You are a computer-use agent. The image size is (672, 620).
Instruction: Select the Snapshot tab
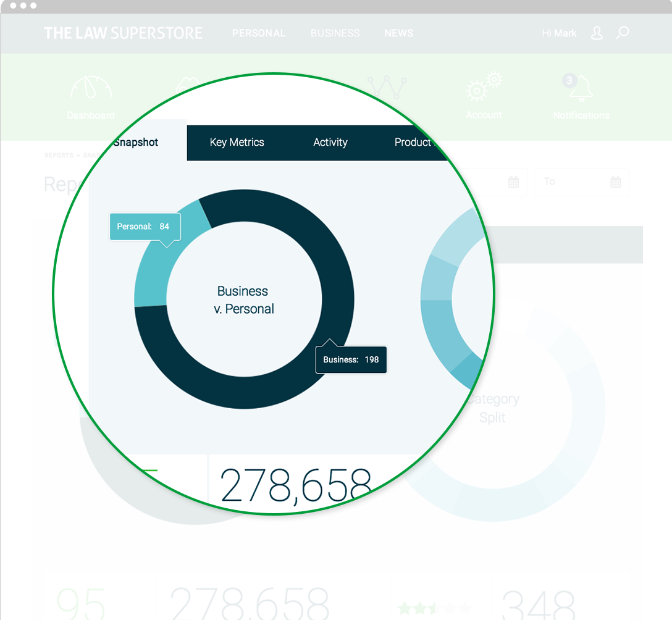137,143
